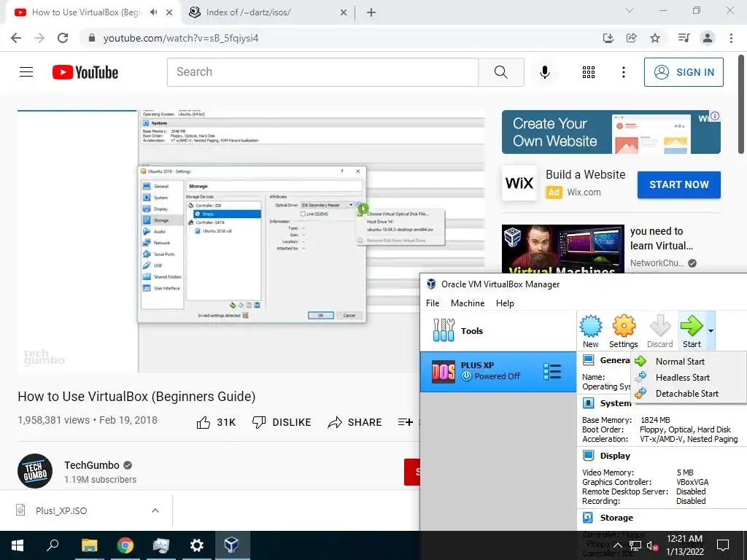Click the SIGN IN button
This screenshot has height=560, width=747.
click(x=684, y=72)
